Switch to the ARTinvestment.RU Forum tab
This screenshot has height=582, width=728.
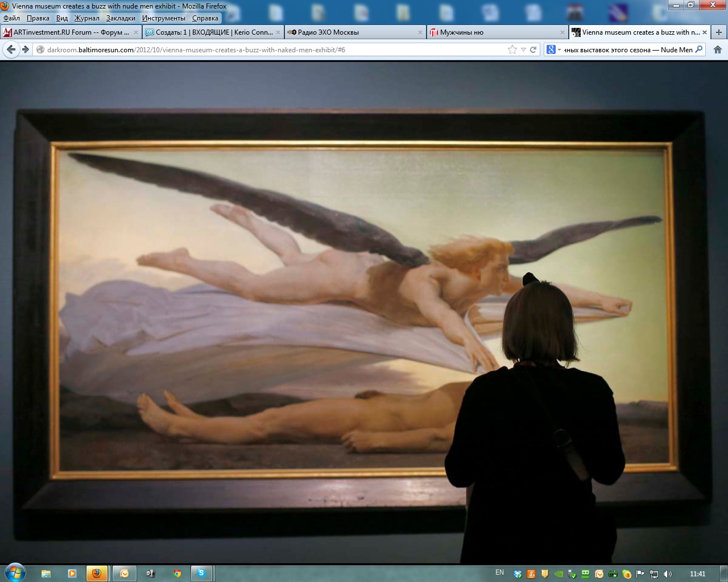pos(71,32)
